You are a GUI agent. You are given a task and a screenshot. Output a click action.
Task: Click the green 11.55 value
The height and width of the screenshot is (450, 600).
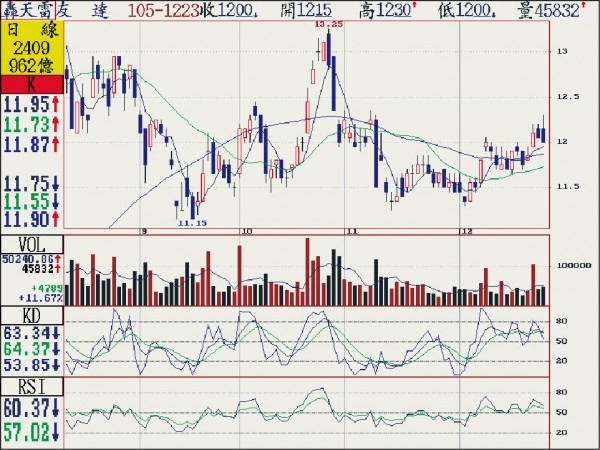click(32, 201)
